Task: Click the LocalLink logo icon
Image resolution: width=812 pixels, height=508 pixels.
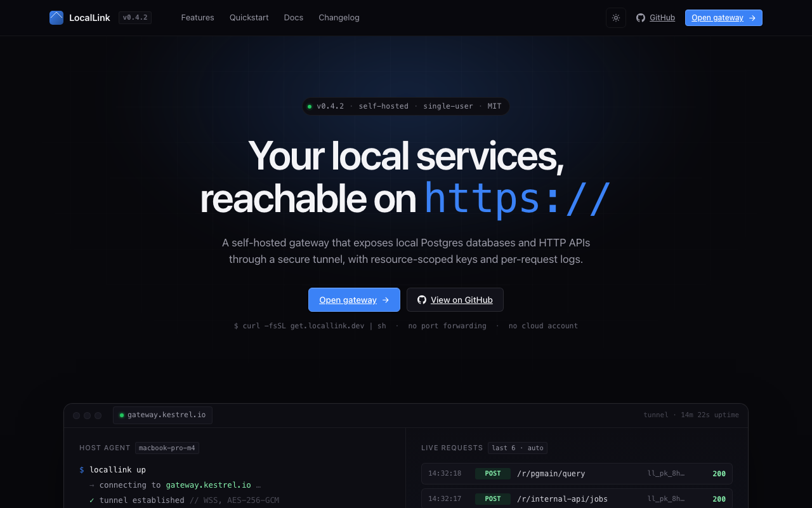Action: click(56, 18)
